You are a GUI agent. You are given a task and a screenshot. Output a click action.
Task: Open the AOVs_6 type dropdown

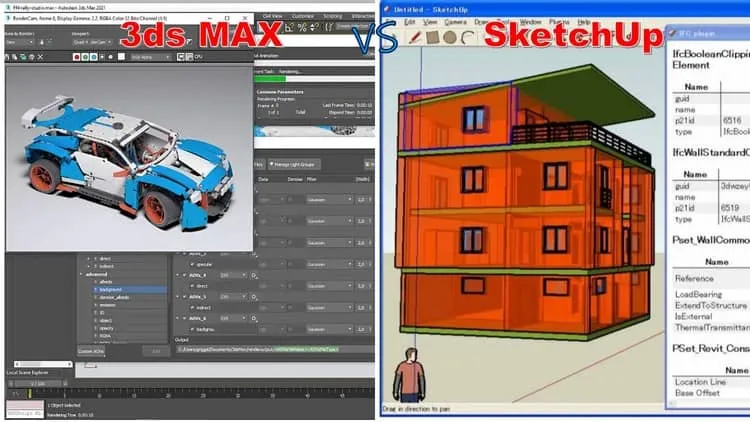(x=232, y=318)
